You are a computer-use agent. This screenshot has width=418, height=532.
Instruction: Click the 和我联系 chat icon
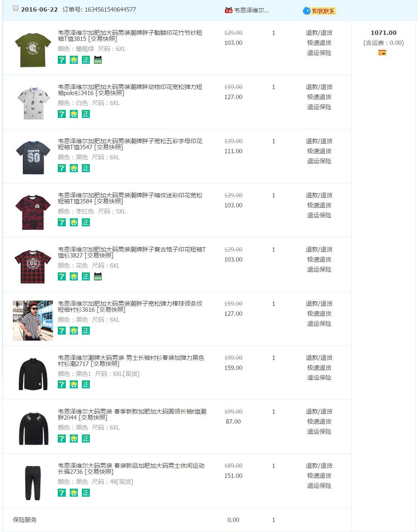coord(307,11)
